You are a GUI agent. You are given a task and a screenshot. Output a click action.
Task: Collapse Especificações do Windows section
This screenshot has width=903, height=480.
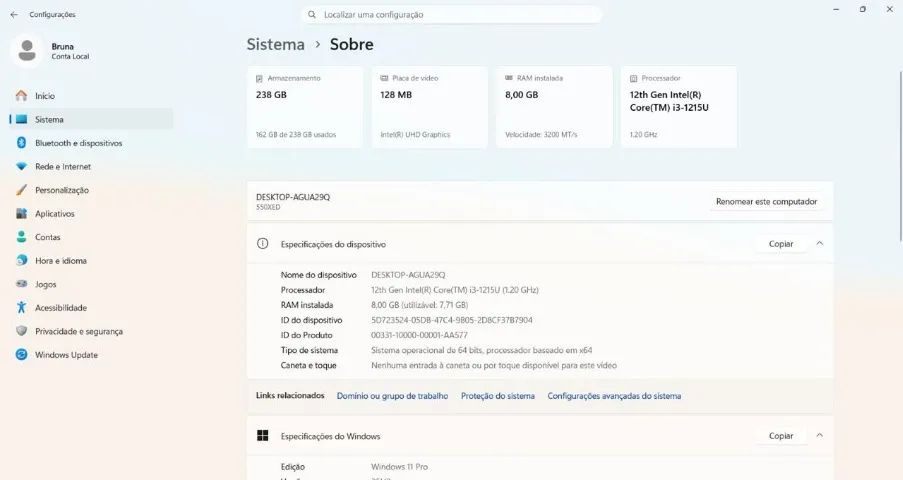[x=819, y=436]
